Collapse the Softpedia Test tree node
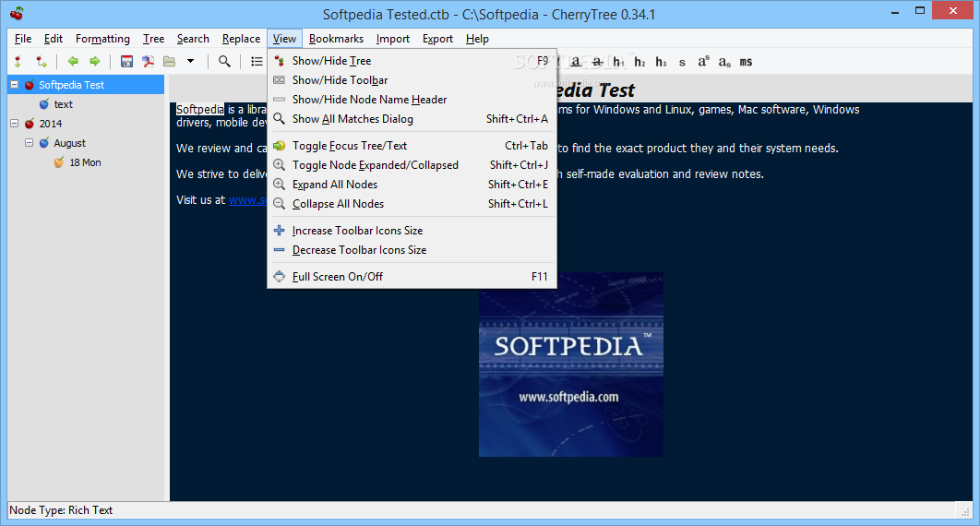Image resolution: width=980 pixels, height=526 pixels. click(x=14, y=84)
